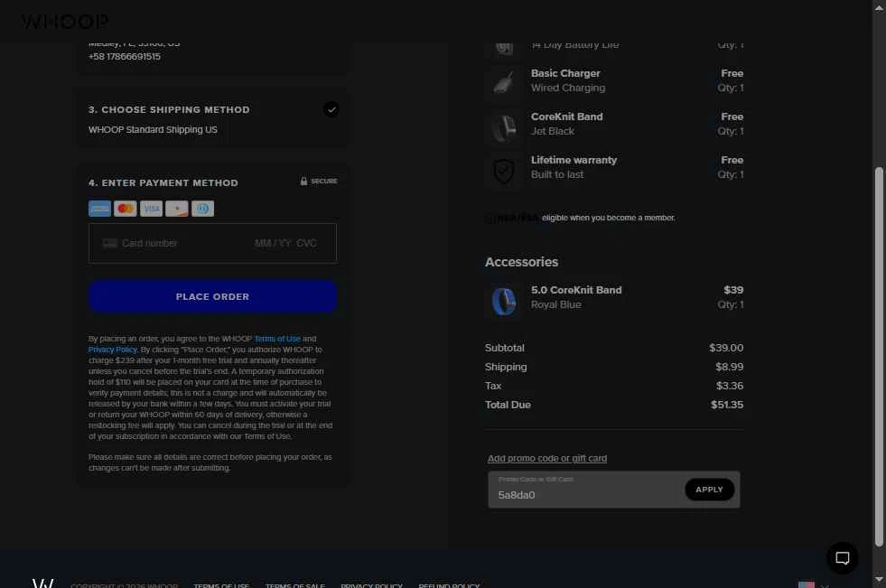The image size is (886, 588).
Task: Click the scrollbar down arrow
Action: (879, 579)
